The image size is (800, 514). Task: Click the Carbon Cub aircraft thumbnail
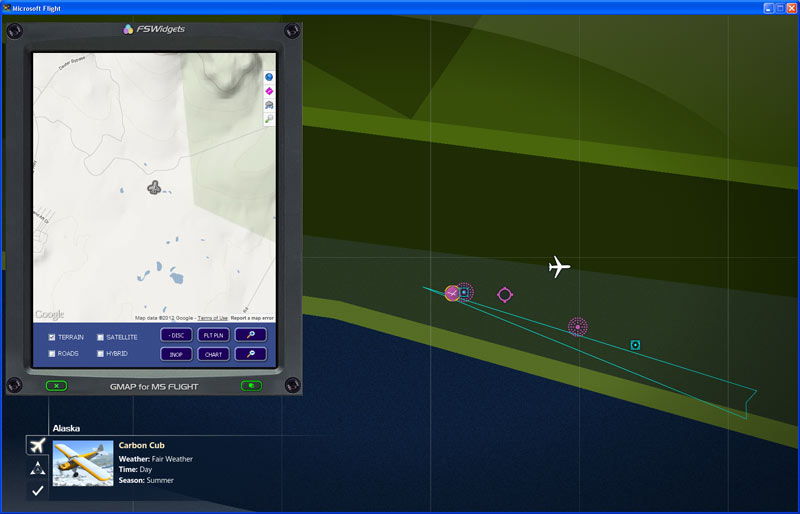tap(83, 463)
